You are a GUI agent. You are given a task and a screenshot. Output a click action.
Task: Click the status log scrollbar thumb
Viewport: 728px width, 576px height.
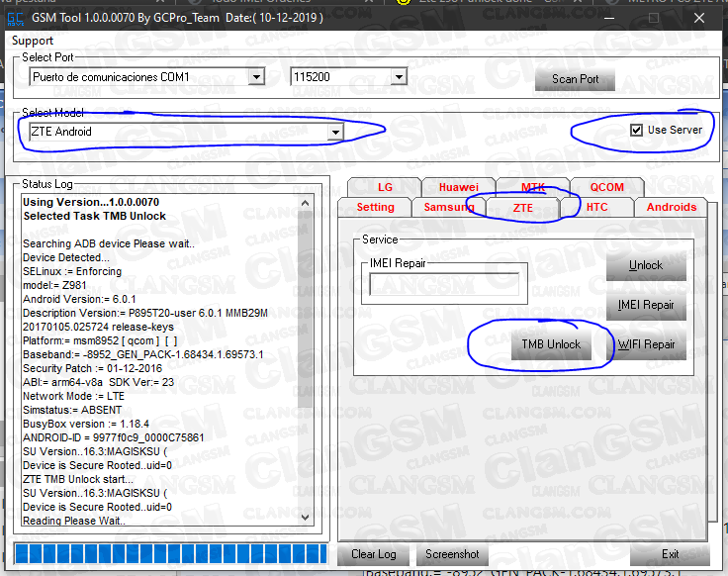tap(305, 309)
